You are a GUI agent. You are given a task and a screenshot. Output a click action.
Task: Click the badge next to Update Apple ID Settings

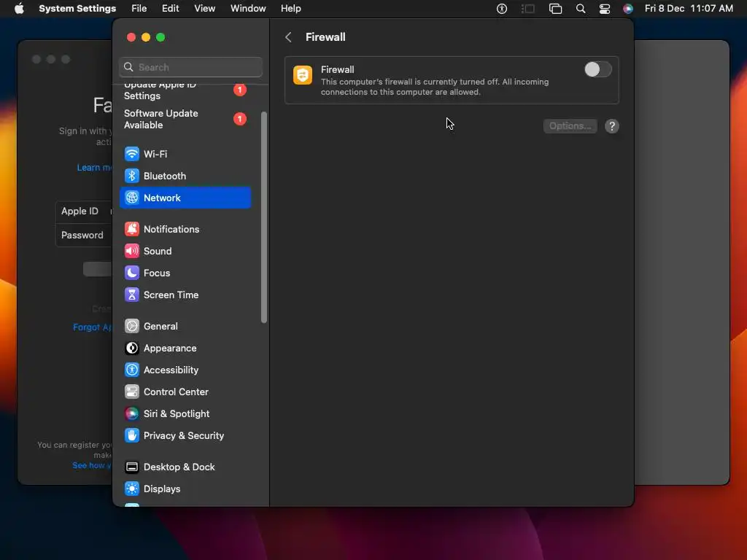(x=239, y=90)
